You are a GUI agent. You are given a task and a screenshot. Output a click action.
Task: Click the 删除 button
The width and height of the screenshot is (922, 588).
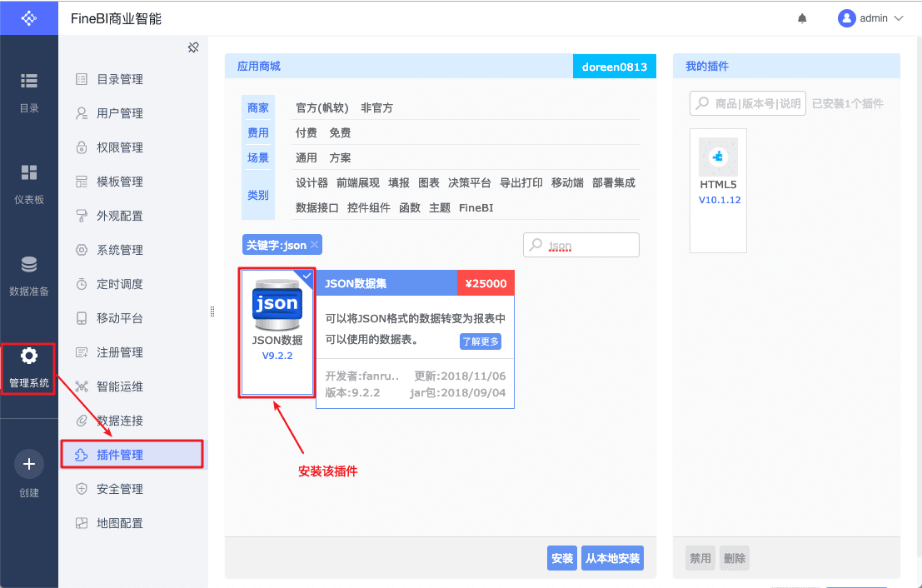[x=735, y=558]
